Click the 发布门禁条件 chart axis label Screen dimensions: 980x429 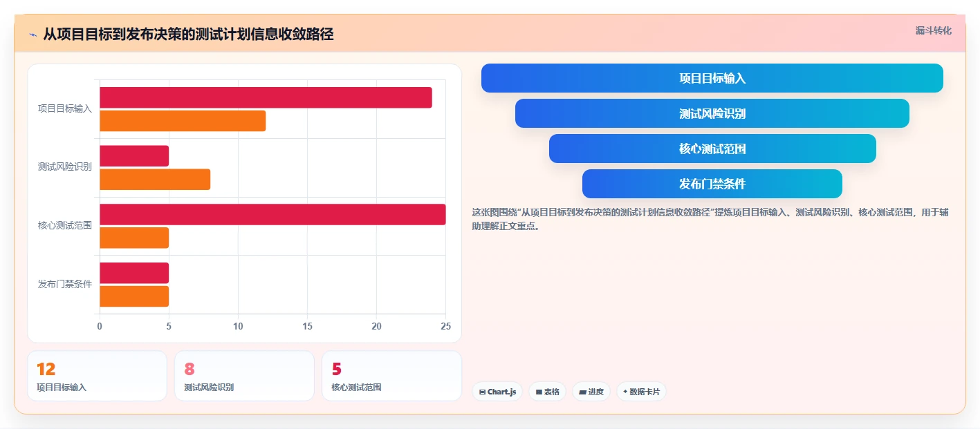[x=65, y=284]
